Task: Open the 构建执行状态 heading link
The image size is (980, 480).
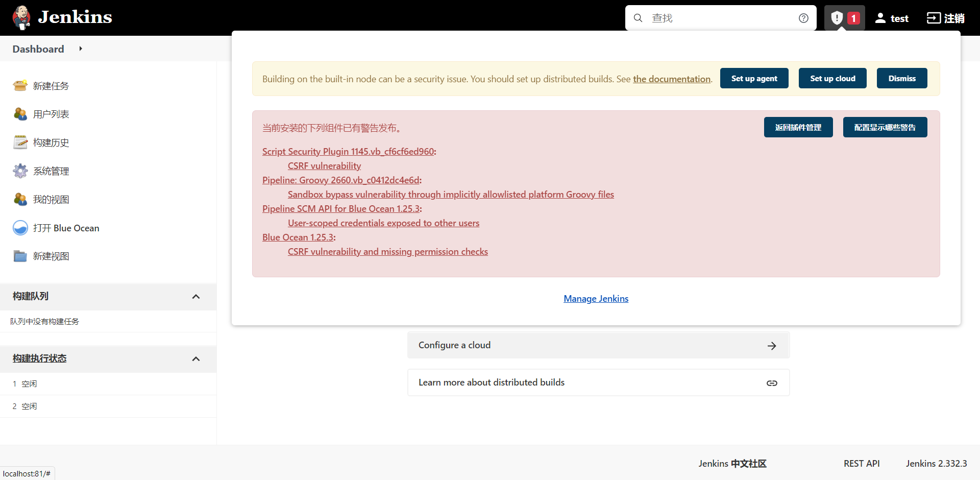Action: coord(40,358)
